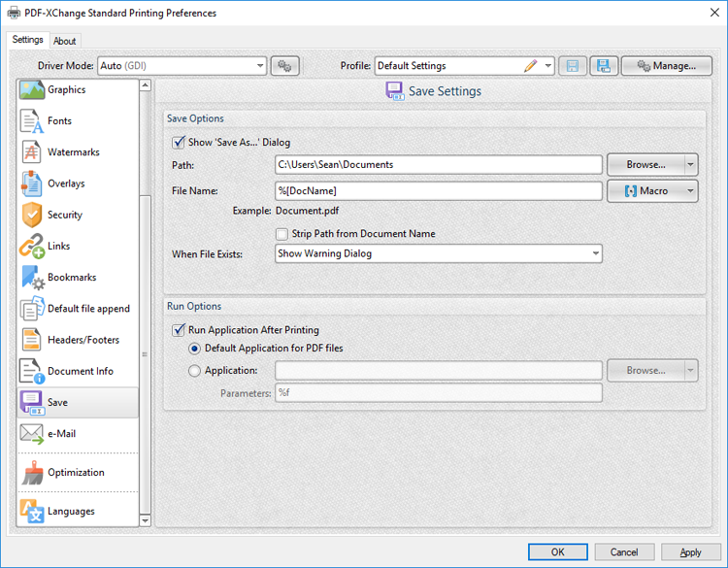
Task: Open the Watermarks settings icon
Action: (x=32, y=152)
